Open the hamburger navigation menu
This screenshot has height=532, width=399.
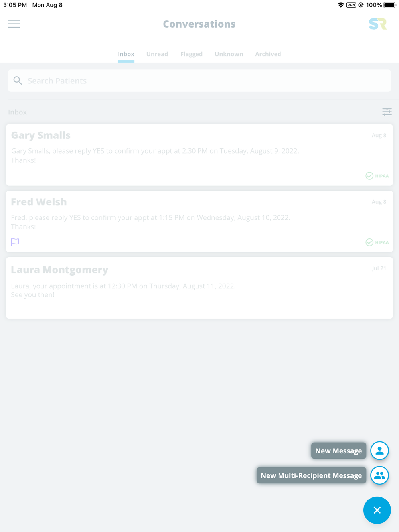tap(14, 24)
